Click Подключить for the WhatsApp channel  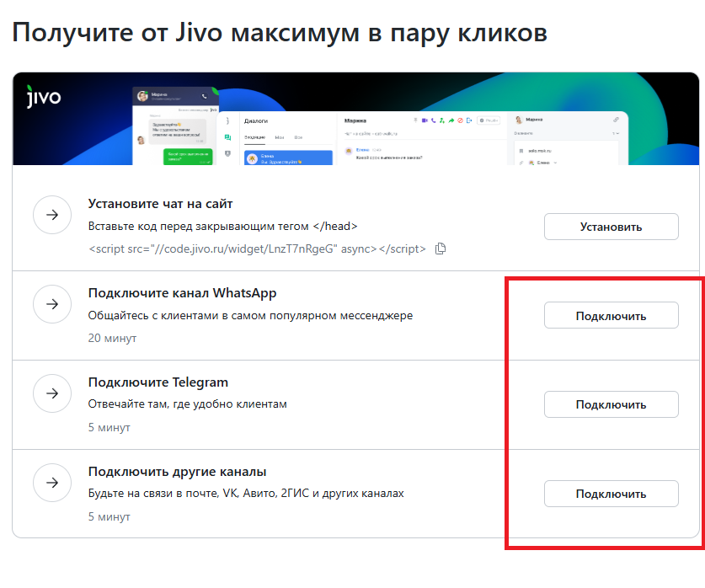(x=611, y=316)
